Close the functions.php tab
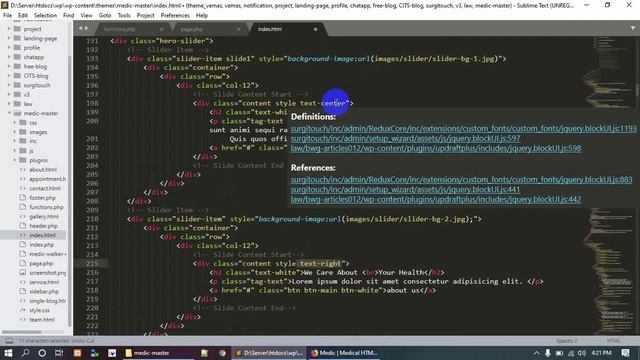The height and width of the screenshot is (360, 640). [162, 29]
